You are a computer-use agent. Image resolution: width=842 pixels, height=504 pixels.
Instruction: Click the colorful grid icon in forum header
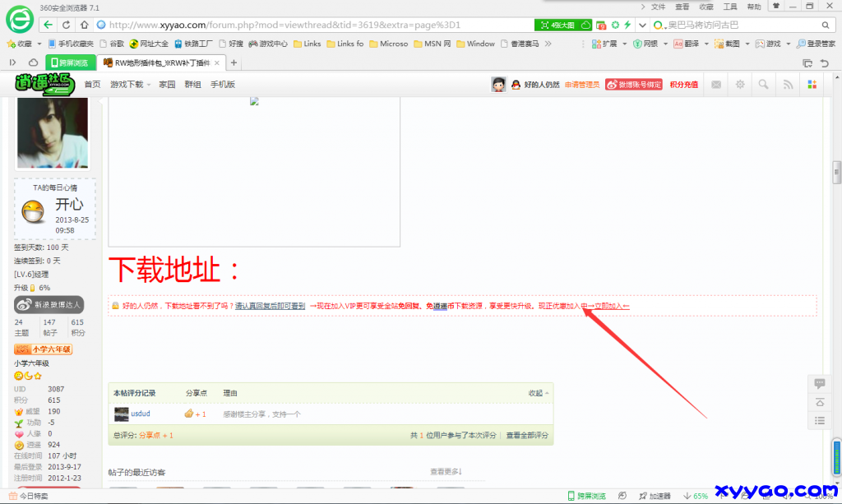812,82
